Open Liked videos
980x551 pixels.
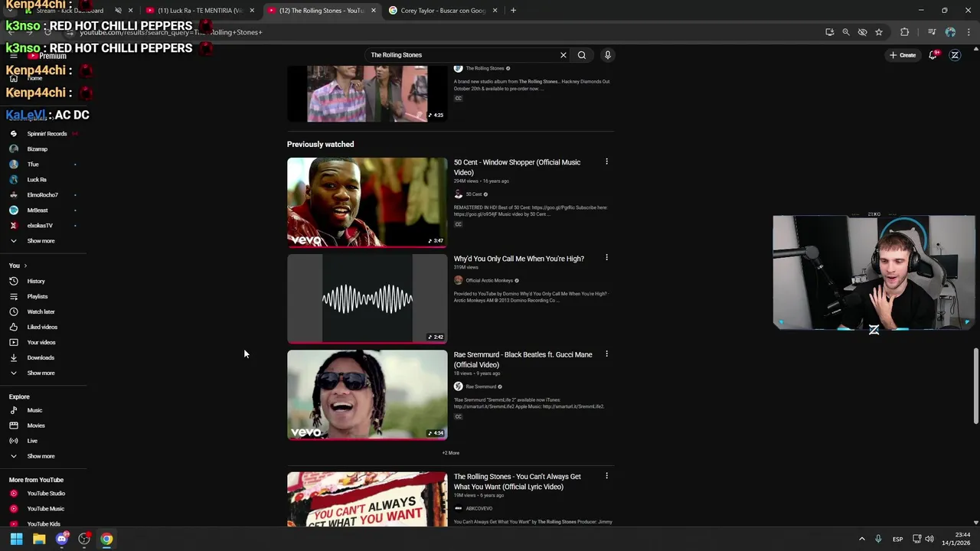[x=42, y=327]
